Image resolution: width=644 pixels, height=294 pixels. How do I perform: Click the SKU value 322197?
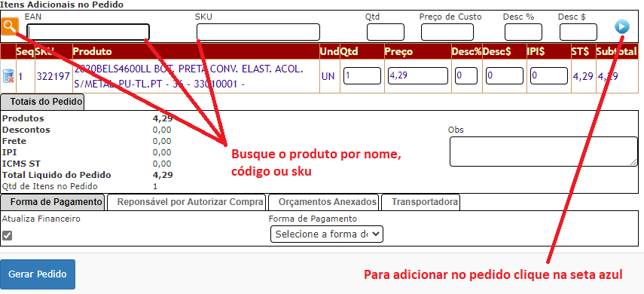click(53, 76)
